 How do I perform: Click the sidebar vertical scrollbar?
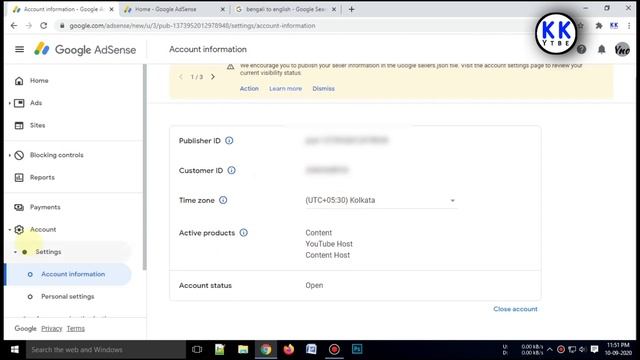click(x=144, y=167)
